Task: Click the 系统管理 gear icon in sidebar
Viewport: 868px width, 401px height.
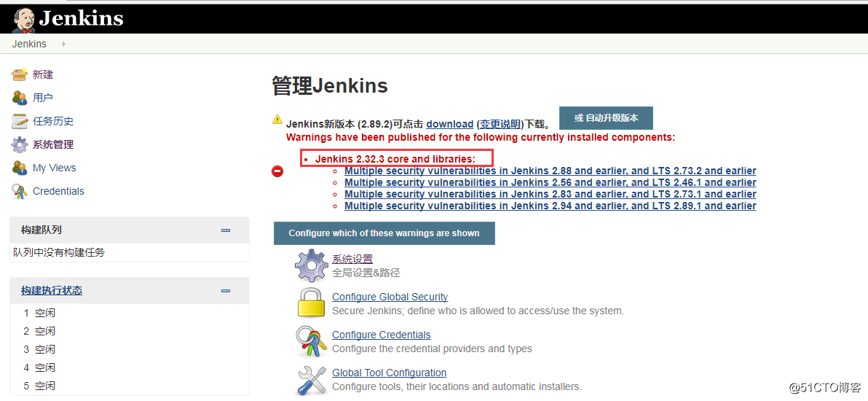Action: [x=20, y=145]
